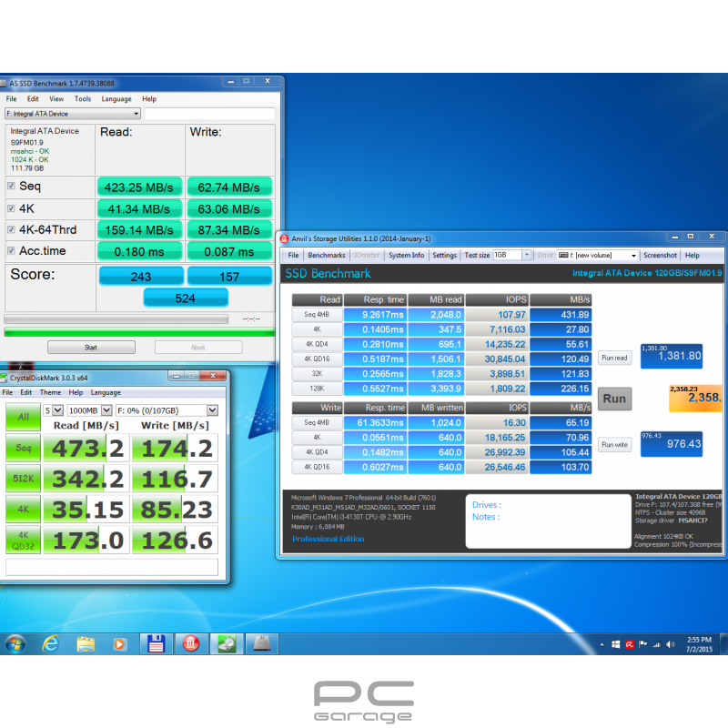The width and height of the screenshot is (728, 728).
Task: Click CrystalDiskMark Seq test button
Action: [24, 448]
